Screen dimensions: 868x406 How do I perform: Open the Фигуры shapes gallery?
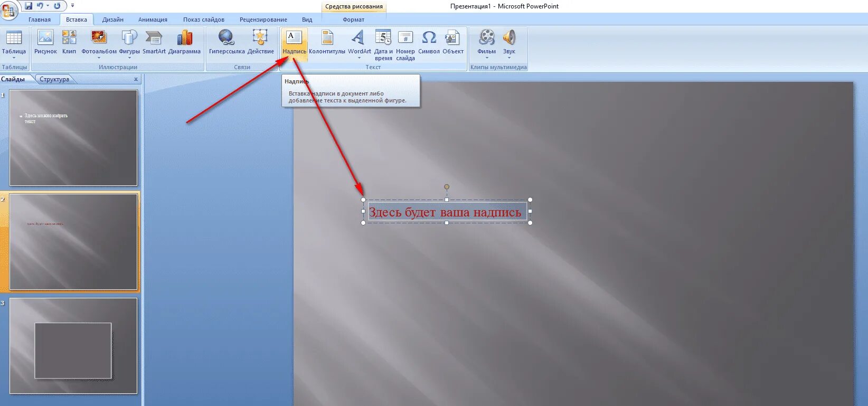pyautogui.click(x=129, y=44)
